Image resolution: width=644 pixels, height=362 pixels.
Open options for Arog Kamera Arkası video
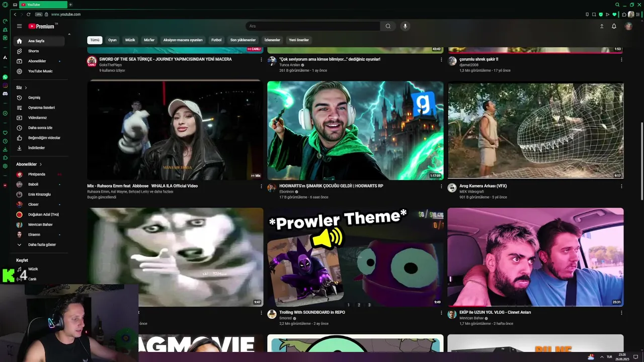pos(621,186)
